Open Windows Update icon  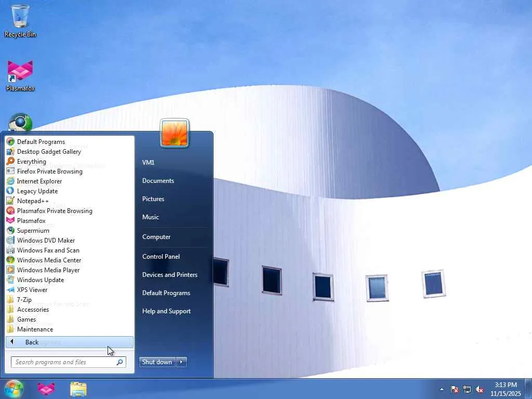coord(10,280)
